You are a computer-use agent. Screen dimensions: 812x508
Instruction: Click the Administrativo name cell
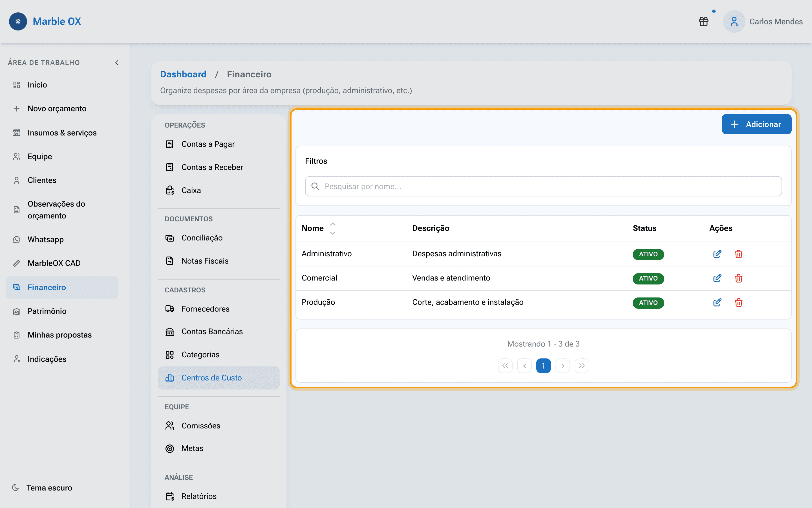pos(326,254)
